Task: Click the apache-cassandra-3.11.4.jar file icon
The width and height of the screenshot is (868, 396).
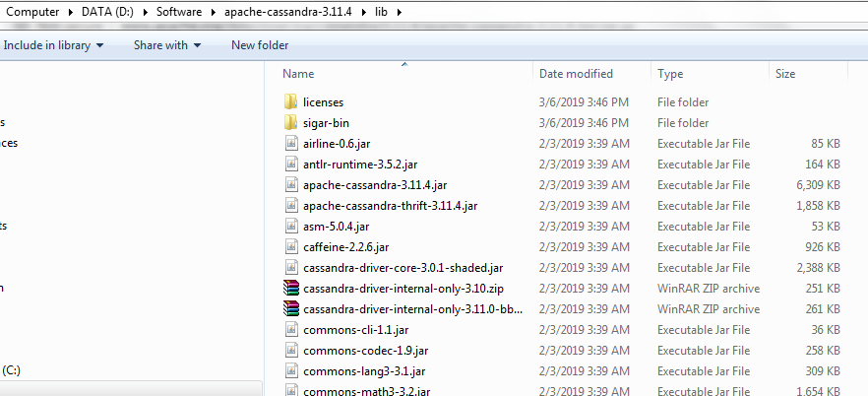Action: pos(291,185)
